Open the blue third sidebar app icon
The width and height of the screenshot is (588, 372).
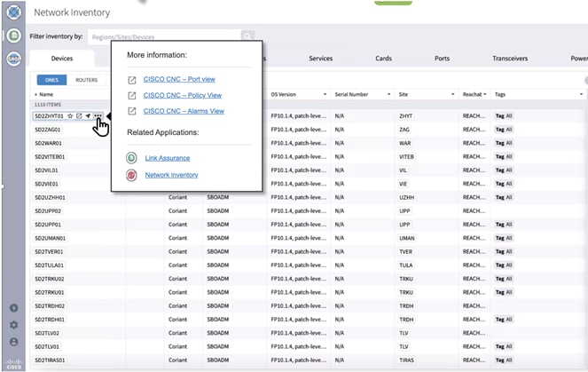click(14, 59)
